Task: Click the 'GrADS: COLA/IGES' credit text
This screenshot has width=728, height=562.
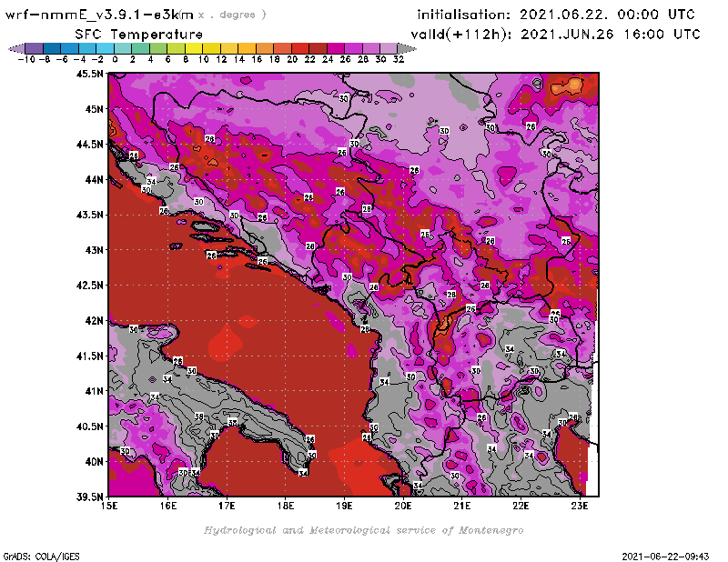Action: tap(41, 557)
